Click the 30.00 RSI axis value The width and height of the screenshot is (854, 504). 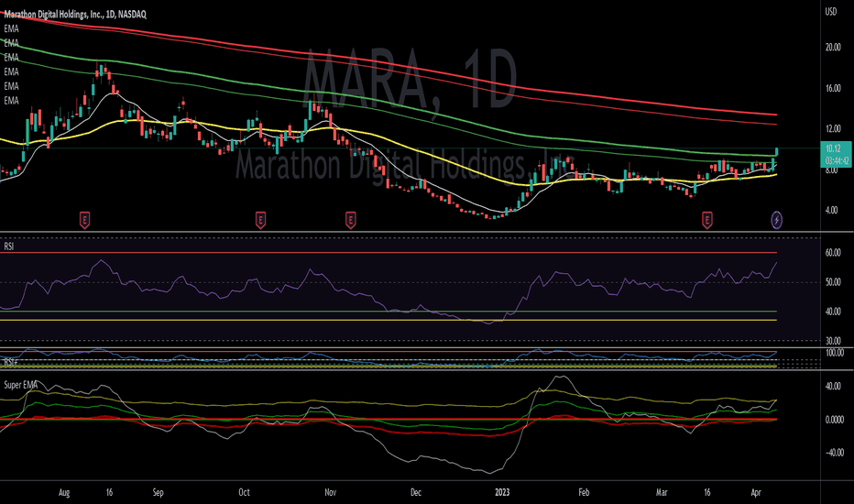point(833,341)
